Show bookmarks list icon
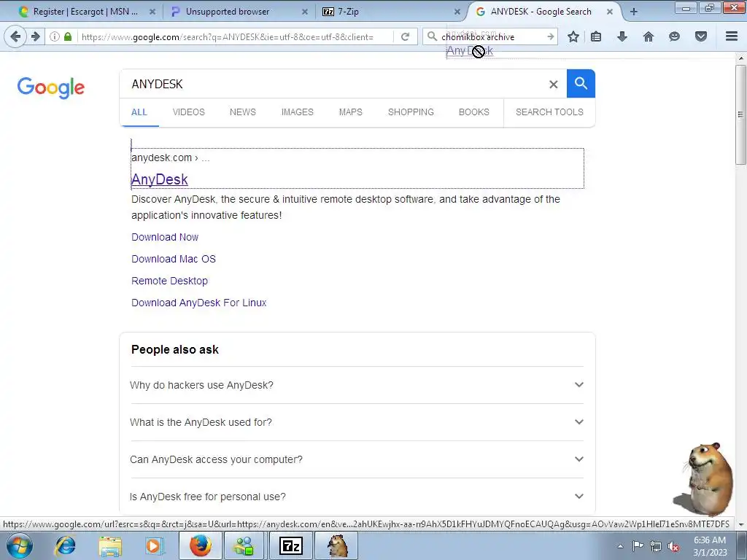Screen dimensions: 747x560 pos(596,36)
